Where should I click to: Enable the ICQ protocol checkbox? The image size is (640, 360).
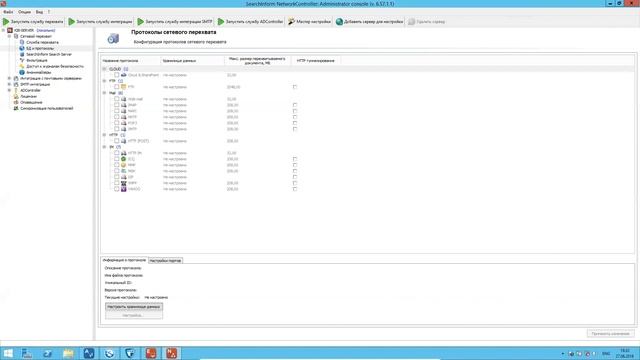[117, 159]
